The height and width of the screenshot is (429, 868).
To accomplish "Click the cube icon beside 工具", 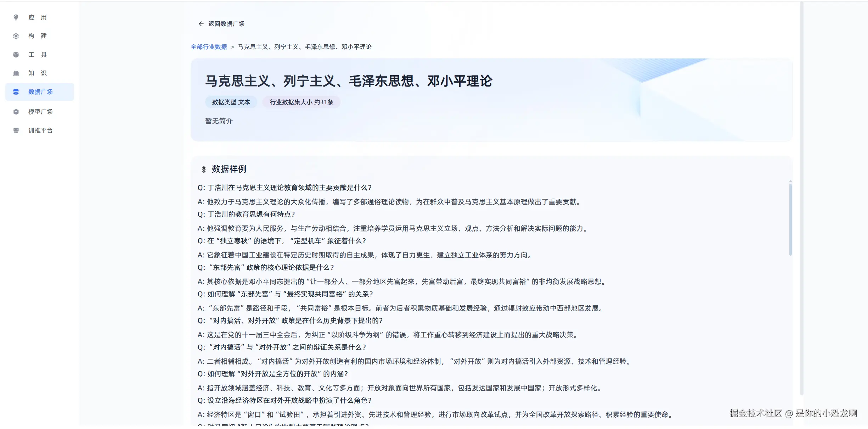I will click(16, 55).
